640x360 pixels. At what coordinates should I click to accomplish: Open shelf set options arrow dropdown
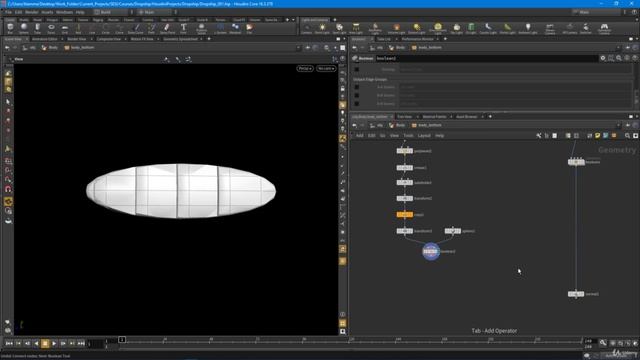point(293,20)
